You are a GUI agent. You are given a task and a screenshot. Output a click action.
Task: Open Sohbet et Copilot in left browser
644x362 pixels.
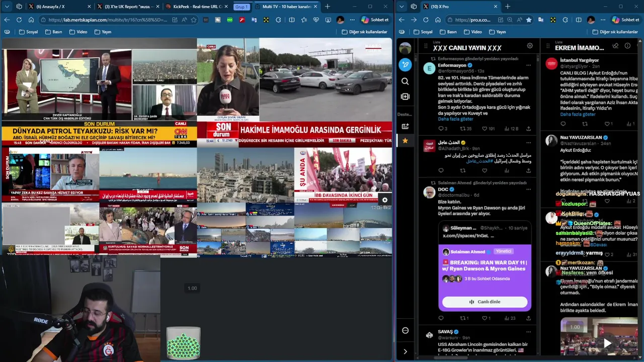coord(375,20)
